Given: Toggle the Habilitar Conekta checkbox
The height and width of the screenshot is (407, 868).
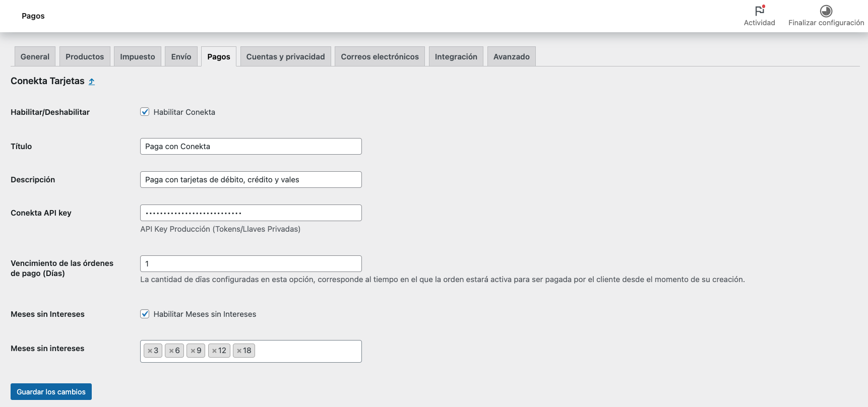Looking at the screenshot, I should [x=145, y=112].
